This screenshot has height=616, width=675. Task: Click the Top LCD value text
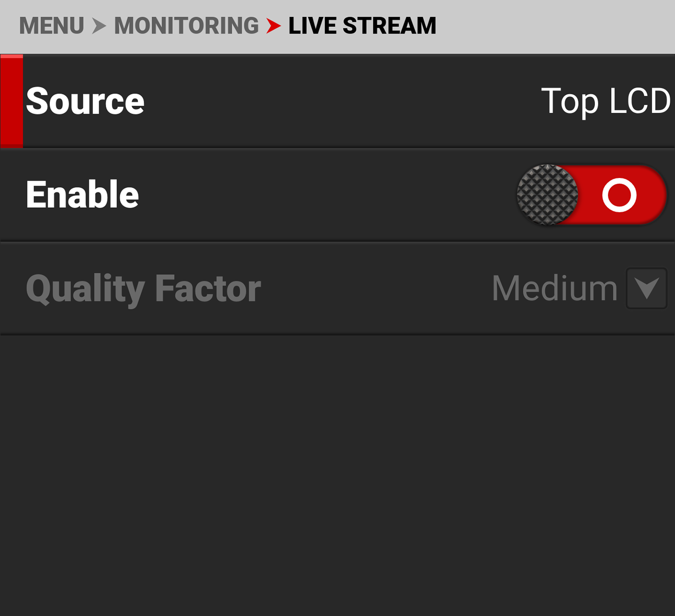(x=604, y=101)
